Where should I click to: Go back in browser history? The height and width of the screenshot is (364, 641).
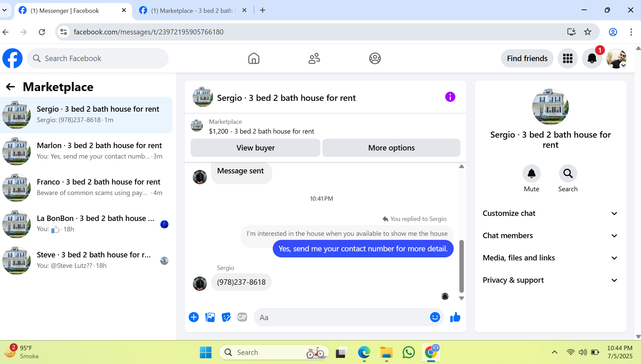tap(6, 32)
